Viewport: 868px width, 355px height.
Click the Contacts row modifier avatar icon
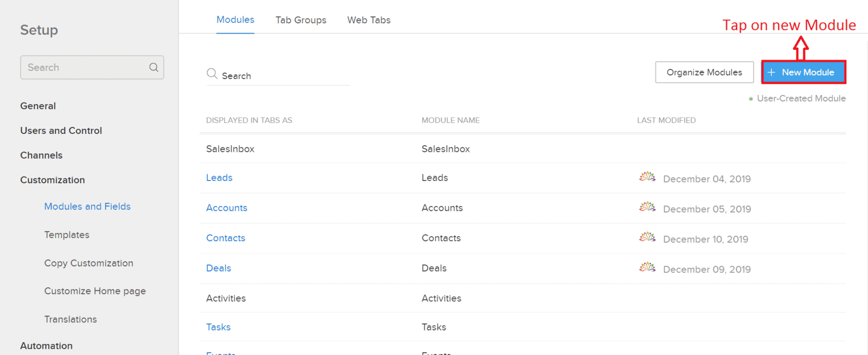(x=647, y=237)
